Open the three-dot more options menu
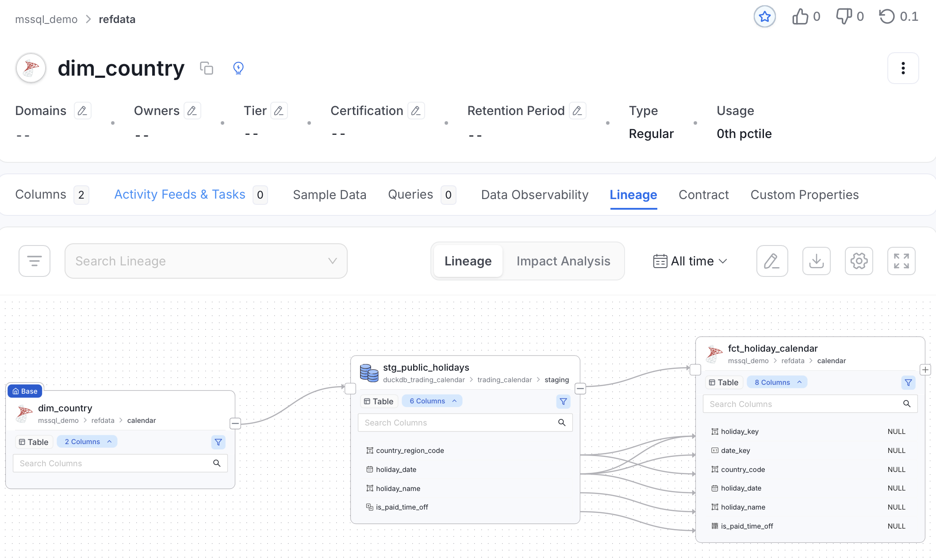Screen dimensions: 936x560 903,68
